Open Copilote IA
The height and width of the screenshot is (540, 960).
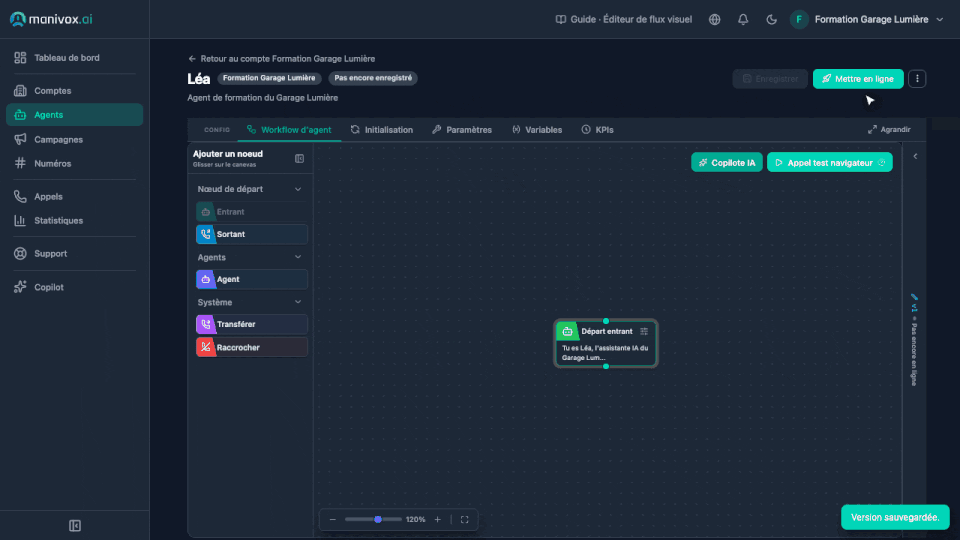pos(726,162)
